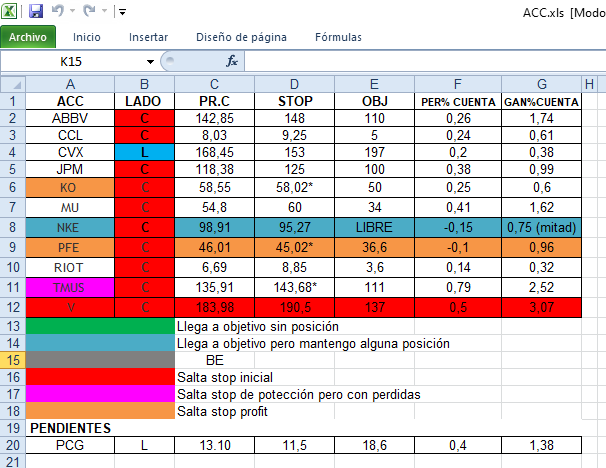Select column A header
606x468 pixels.
70,84
